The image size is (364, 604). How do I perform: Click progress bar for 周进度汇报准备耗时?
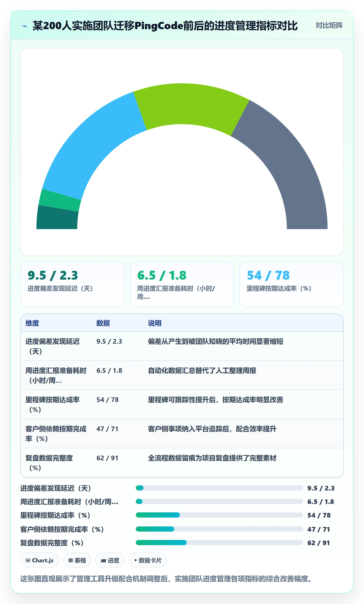(219, 501)
